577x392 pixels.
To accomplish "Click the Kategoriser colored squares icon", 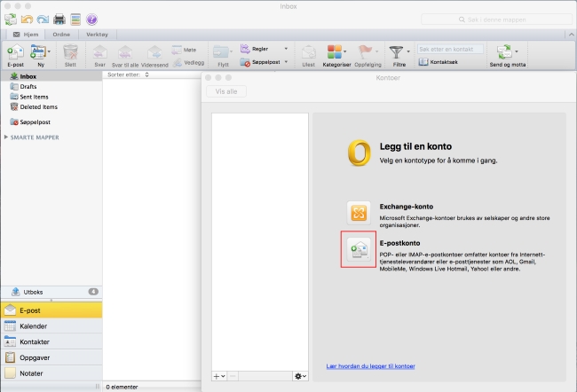I will pyautogui.click(x=335, y=51).
